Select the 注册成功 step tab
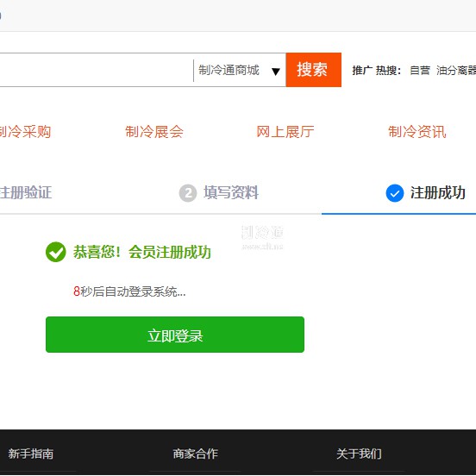 438,193
